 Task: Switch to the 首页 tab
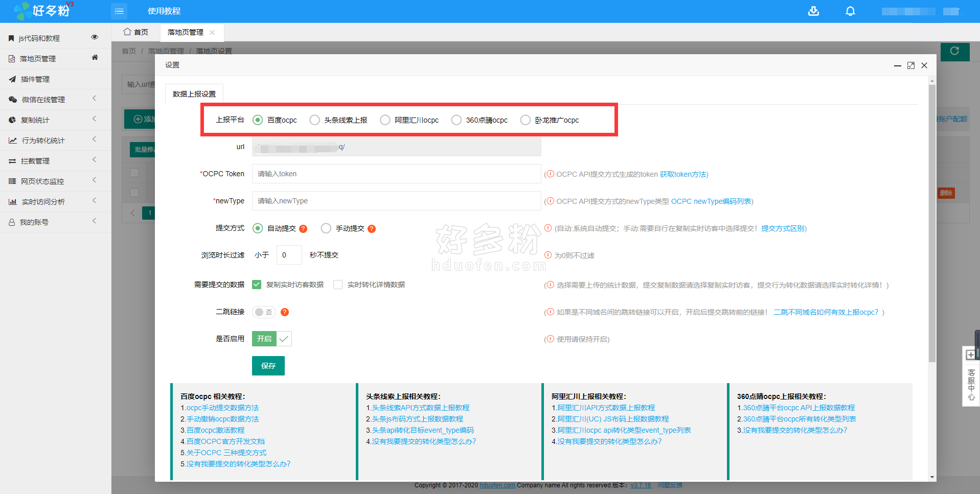[x=136, y=32]
